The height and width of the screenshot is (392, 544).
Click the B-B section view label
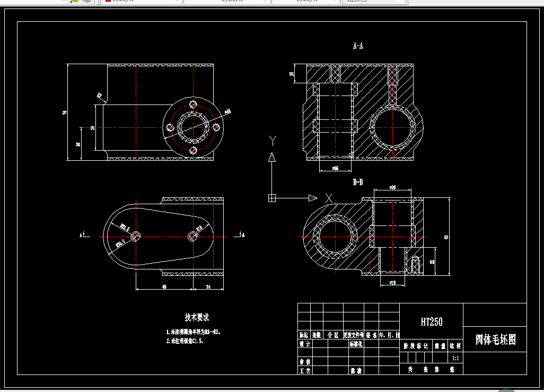click(x=358, y=182)
